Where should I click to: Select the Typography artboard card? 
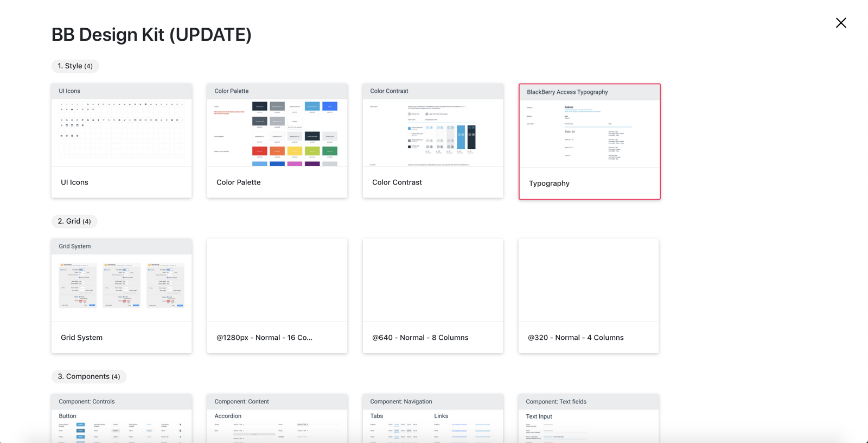coord(590,142)
